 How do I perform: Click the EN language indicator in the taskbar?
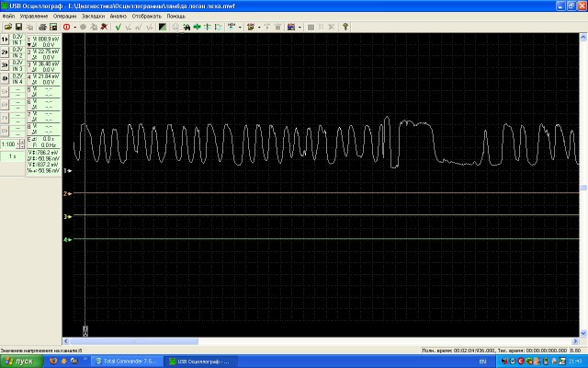(x=482, y=362)
